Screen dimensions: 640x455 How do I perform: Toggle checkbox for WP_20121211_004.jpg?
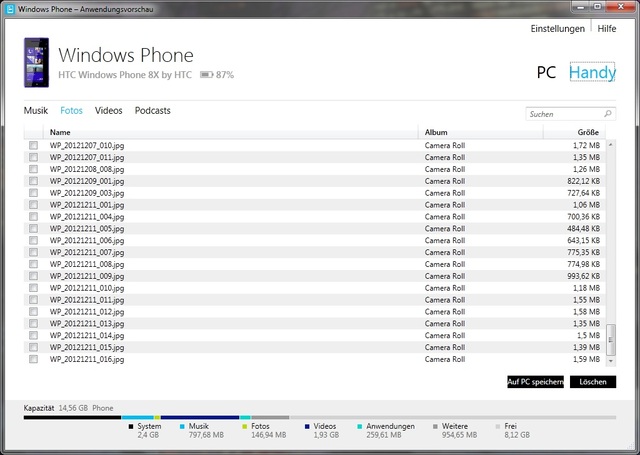pos(33,216)
